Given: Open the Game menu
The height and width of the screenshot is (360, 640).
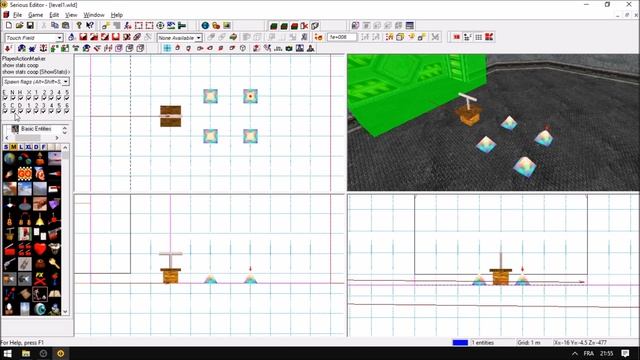Looking at the screenshot, I should point(36,15).
